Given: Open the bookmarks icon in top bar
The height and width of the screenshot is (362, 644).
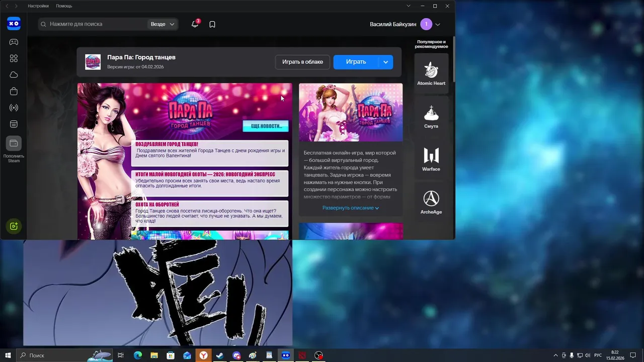Looking at the screenshot, I should [x=212, y=24].
